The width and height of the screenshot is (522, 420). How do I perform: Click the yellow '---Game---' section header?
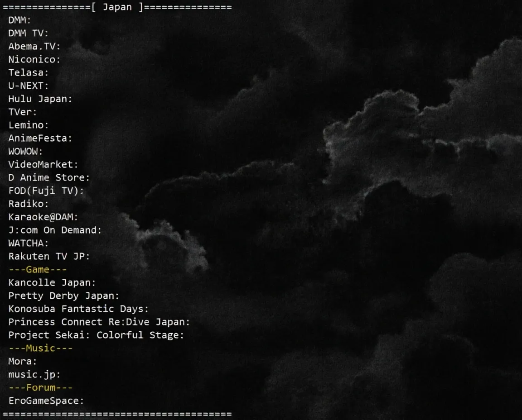click(38, 270)
